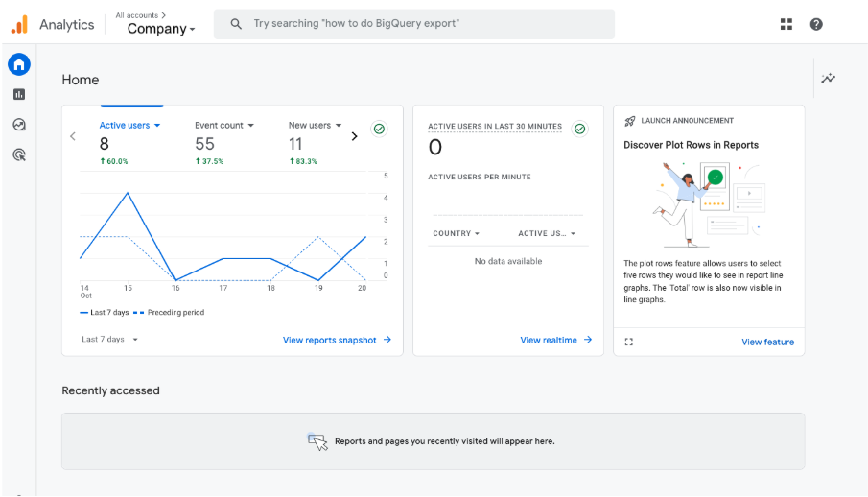Expand announcement card with fullscreen icon
Screen dimensions: 868x497
pos(629,342)
